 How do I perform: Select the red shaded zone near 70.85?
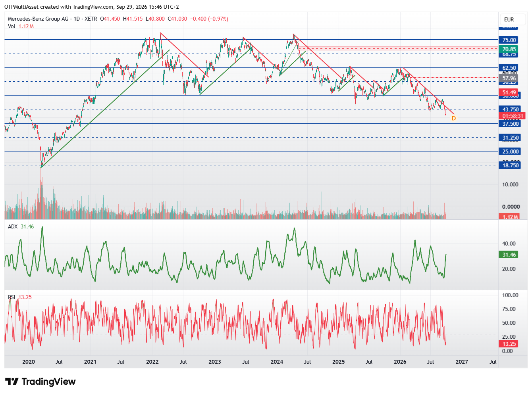pyautogui.click(x=398, y=49)
